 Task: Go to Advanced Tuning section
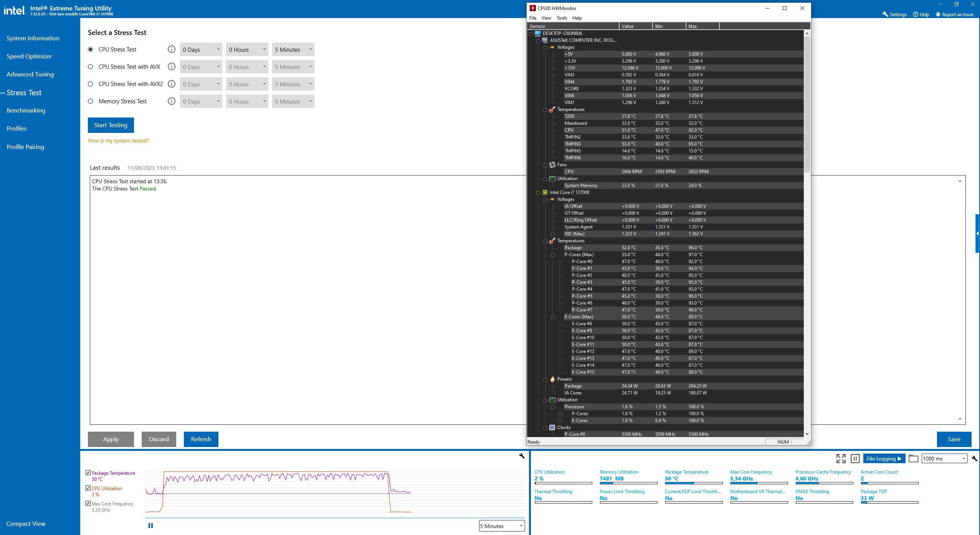[x=30, y=74]
